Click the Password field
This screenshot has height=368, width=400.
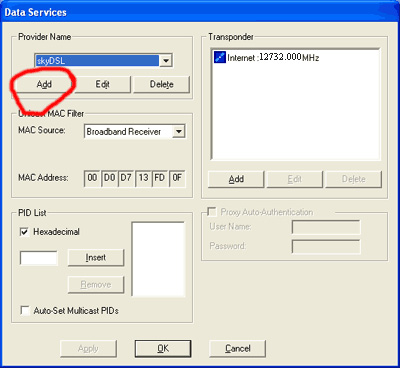coord(326,247)
